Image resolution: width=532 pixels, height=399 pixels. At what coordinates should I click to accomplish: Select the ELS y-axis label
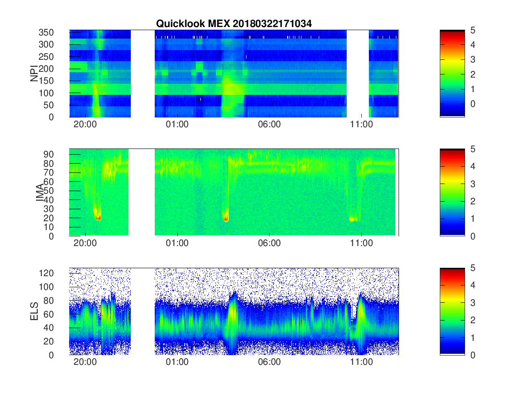pyautogui.click(x=34, y=311)
